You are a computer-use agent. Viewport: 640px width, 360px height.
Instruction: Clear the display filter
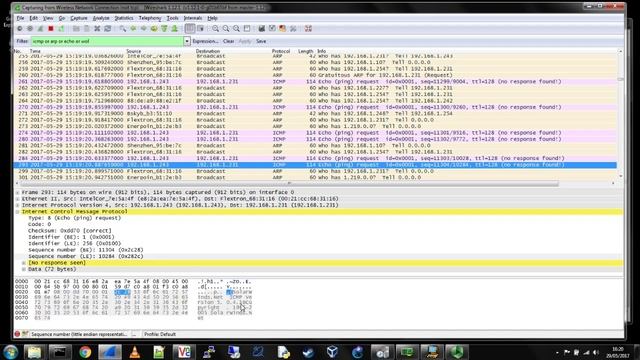click(229, 41)
